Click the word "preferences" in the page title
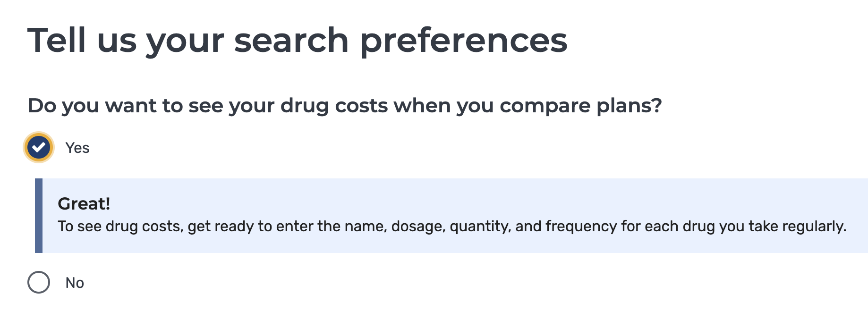The height and width of the screenshot is (320, 868). [463, 41]
